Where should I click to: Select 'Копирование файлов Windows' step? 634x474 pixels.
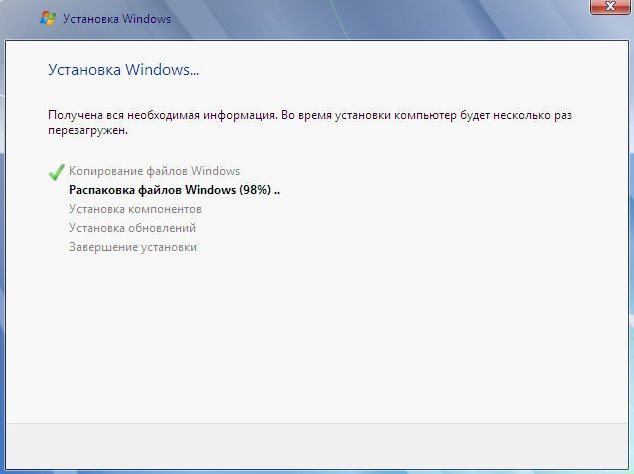154,171
